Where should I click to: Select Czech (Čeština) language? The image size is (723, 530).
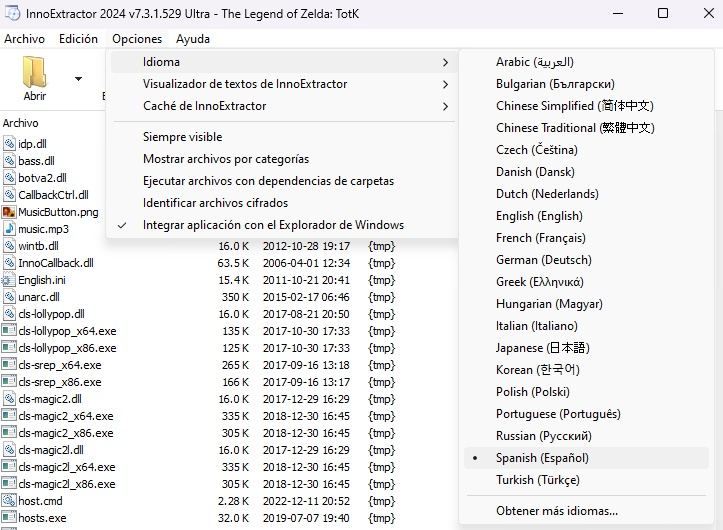pos(586,150)
